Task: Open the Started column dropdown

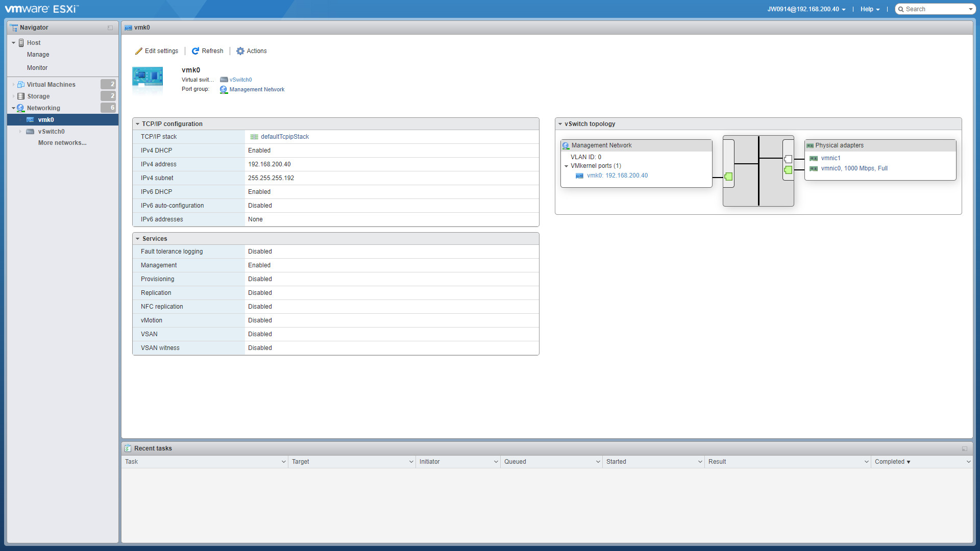Action: 700,462
